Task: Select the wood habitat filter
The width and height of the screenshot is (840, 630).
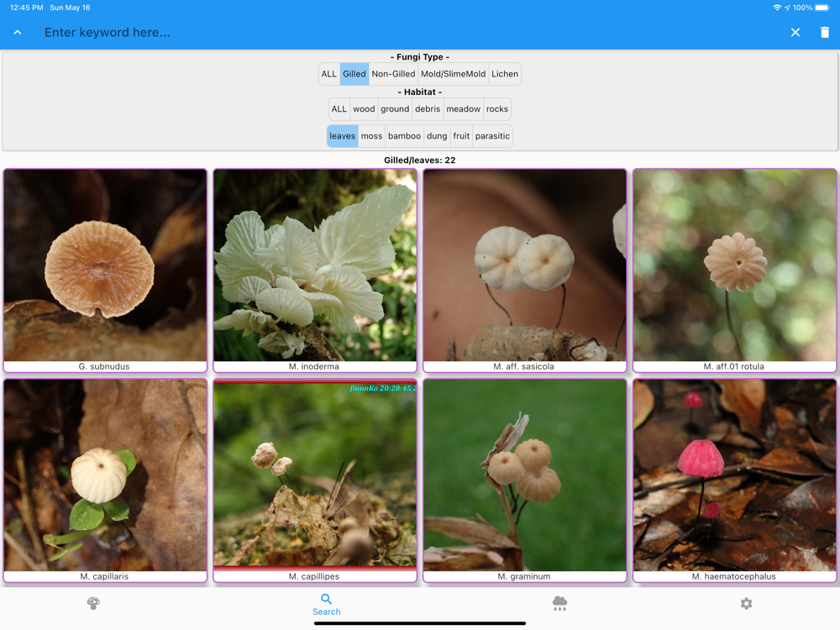Action: click(364, 109)
